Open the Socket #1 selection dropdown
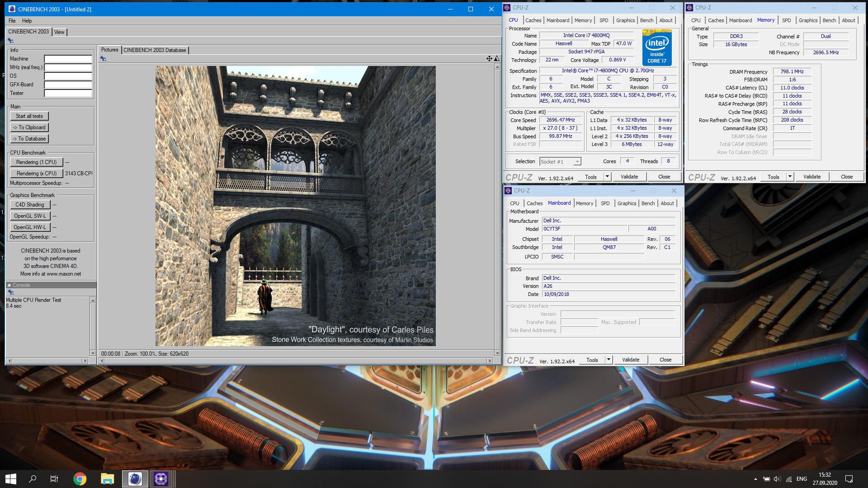Screen dimensions: 868x488 point(577,162)
